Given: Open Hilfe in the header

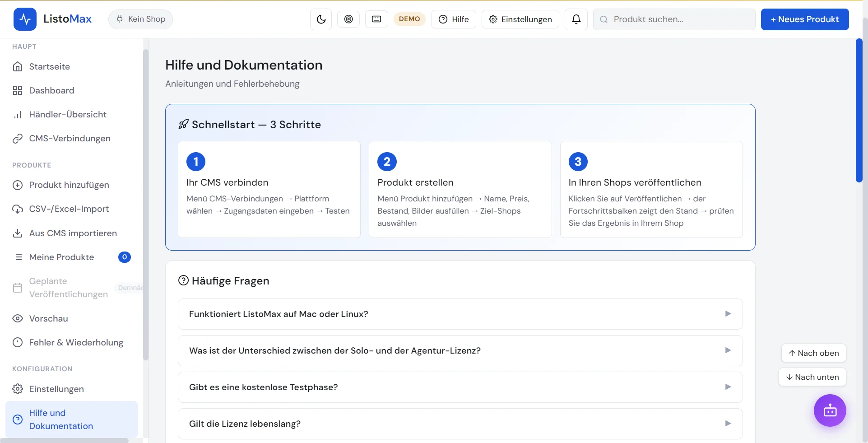Looking at the screenshot, I should [x=453, y=19].
